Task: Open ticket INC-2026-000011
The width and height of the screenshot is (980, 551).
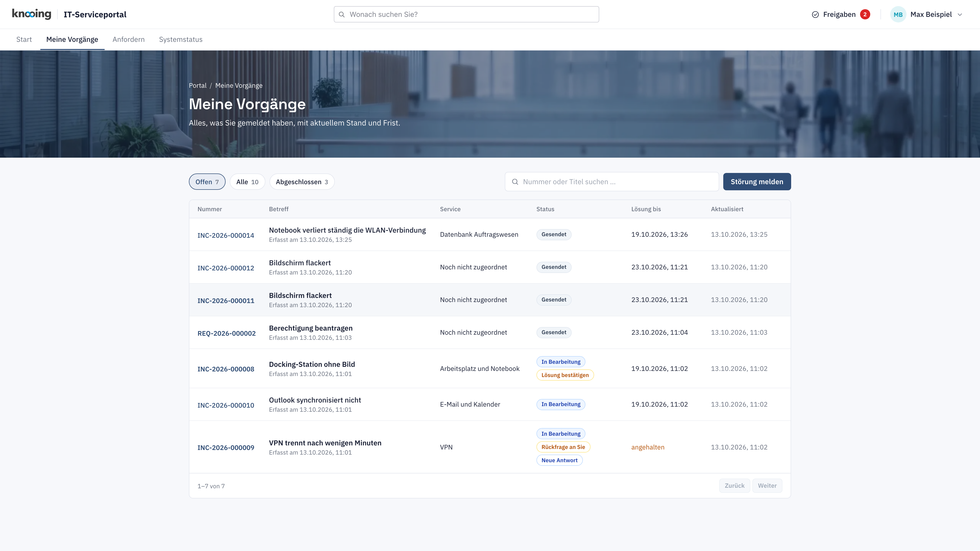Action: [x=226, y=301]
